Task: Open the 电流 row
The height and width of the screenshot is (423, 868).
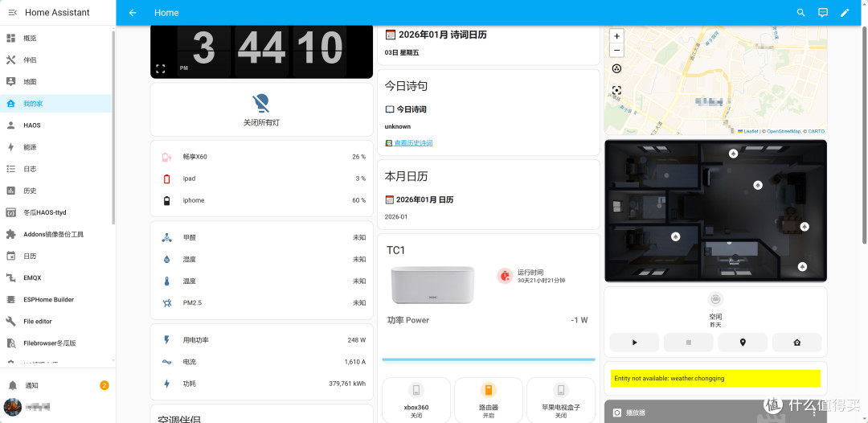Action: click(x=264, y=362)
